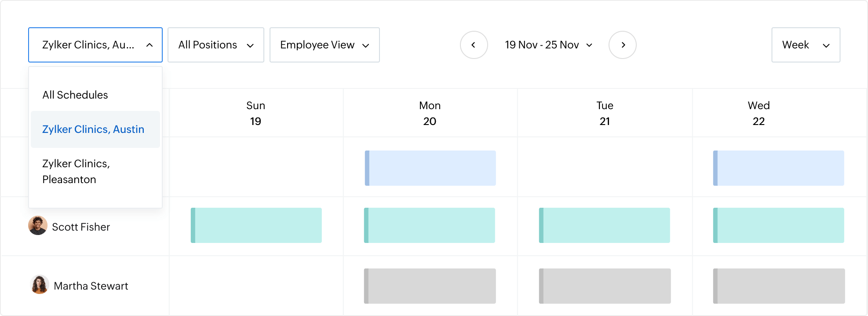This screenshot has width=868, height=316.
Task: Open the All Positions dropdown
Action: 215,44
